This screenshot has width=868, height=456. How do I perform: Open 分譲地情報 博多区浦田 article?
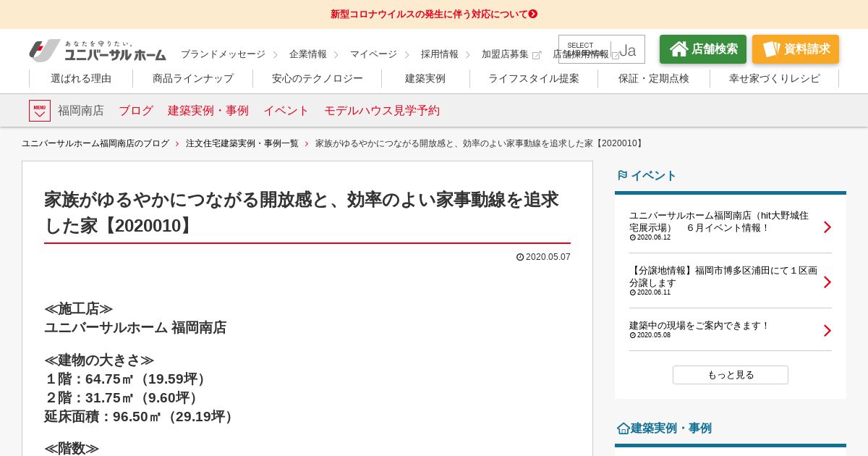pyautogui.click(x=723, y=276)
